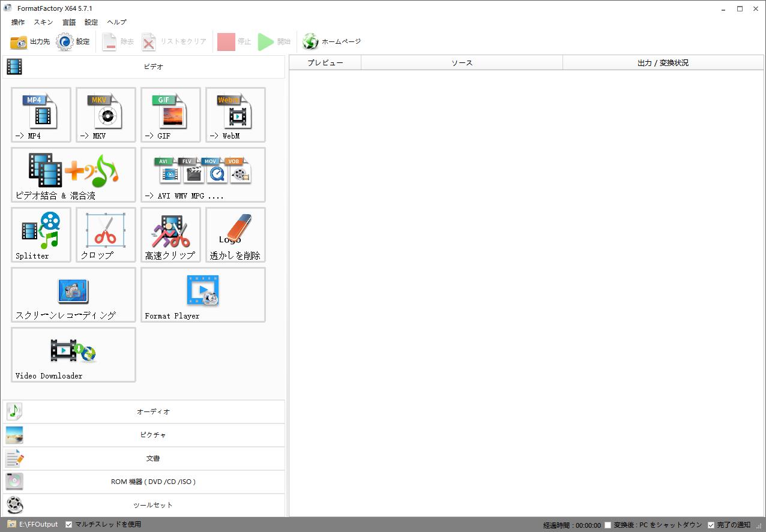766x532 pixels.
Task: Open the 高速クリップ tool
Action: [170, 235]
